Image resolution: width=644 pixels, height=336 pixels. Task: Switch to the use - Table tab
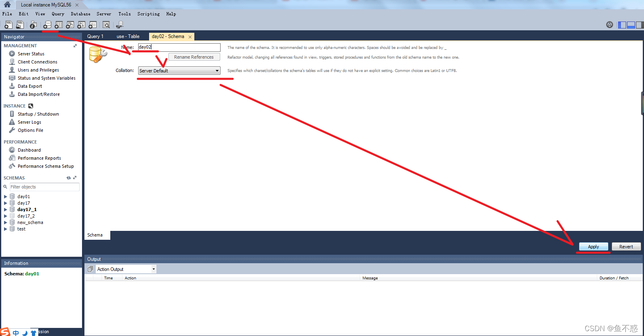[128, 36]
